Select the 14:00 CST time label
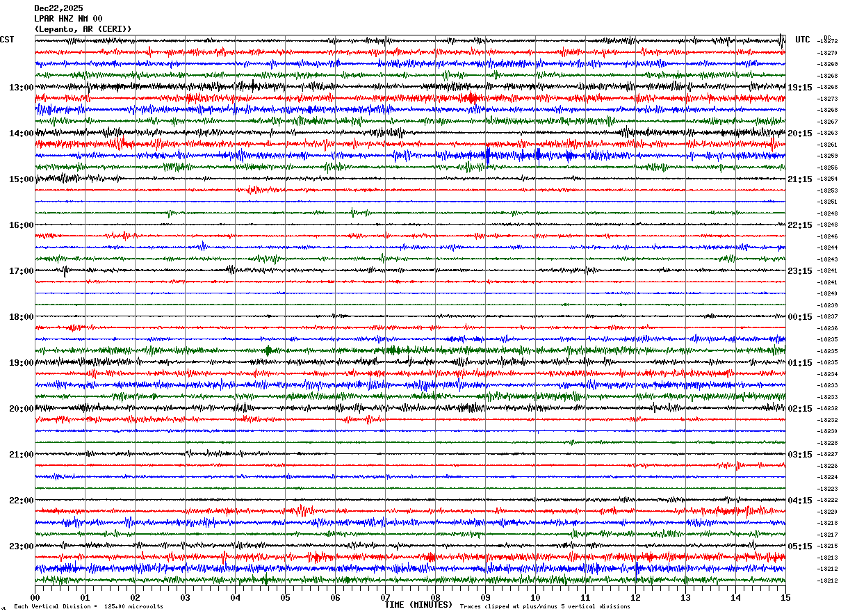Screen dimensions: 841x616 pos(22,133)
